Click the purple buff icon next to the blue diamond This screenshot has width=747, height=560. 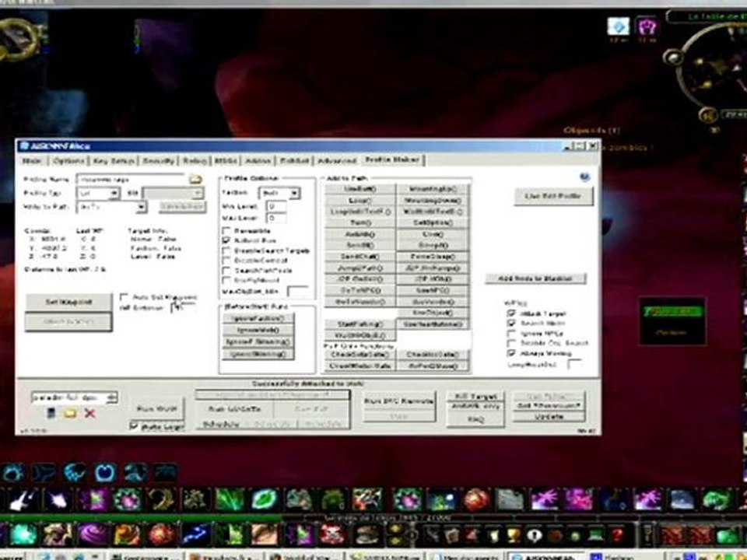(647, 26)
